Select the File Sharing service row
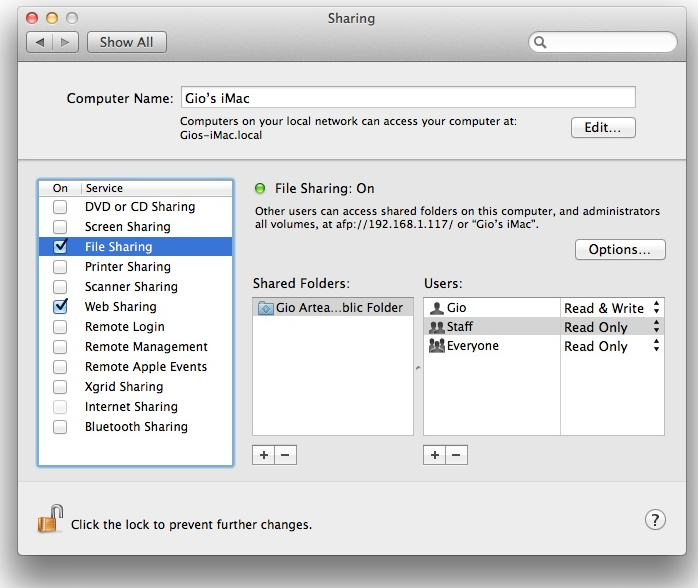 (135, 247)
